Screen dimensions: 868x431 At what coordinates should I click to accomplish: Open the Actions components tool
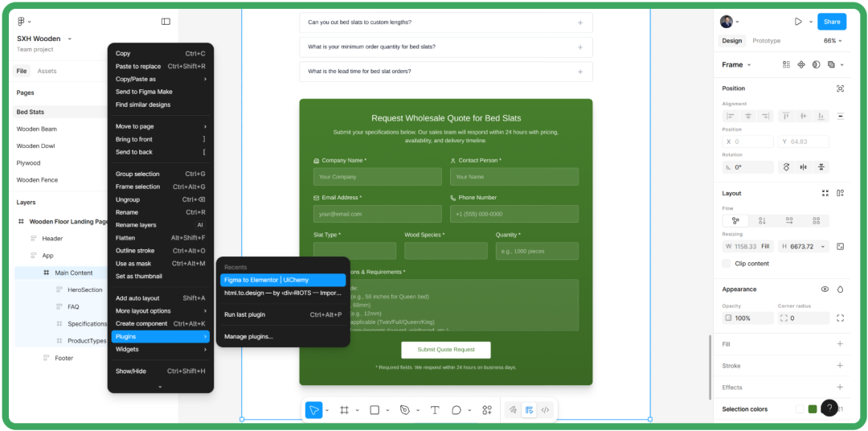click(487, 410)
